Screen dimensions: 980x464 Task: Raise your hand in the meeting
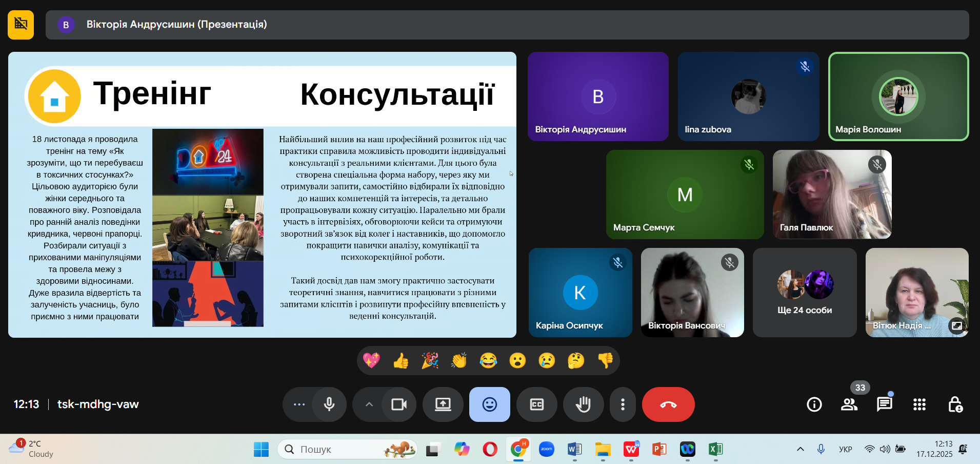pyautogui.click(x=583, y=404)
